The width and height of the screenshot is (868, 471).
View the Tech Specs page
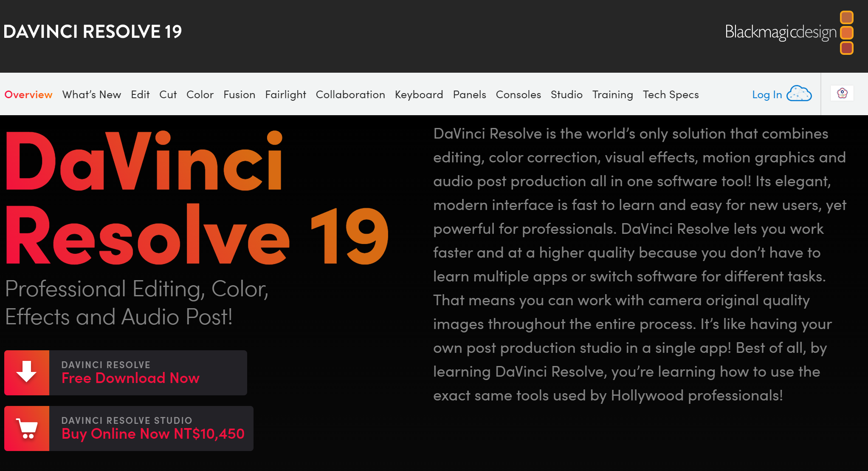point(671,94)
